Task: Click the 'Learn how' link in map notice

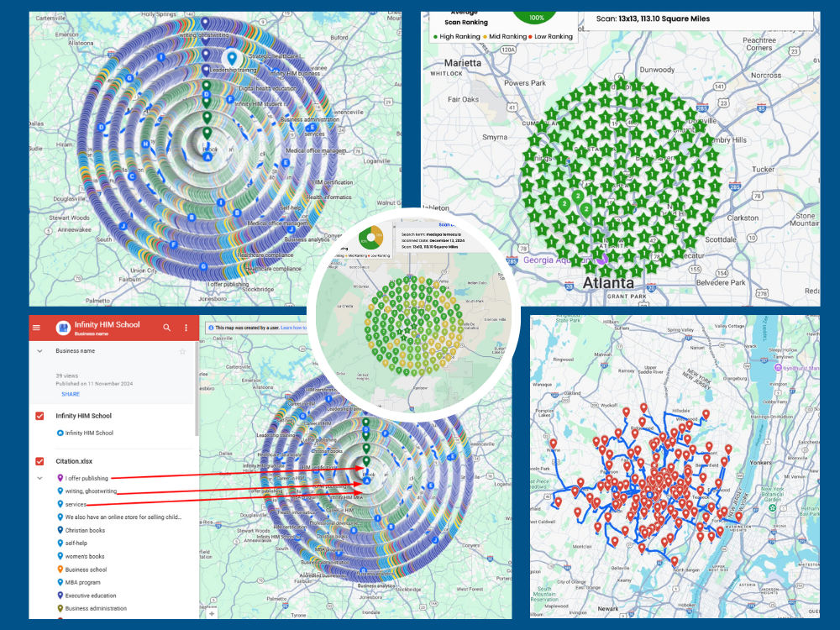Action: [x=293, y=328]
